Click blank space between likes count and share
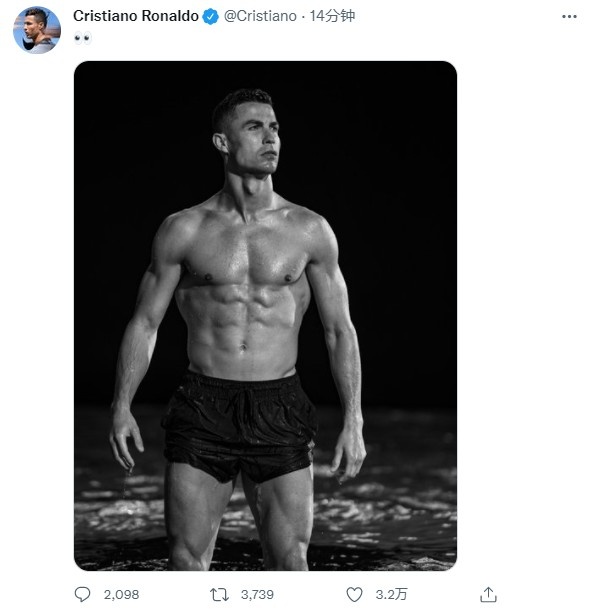 coord(444,595)
